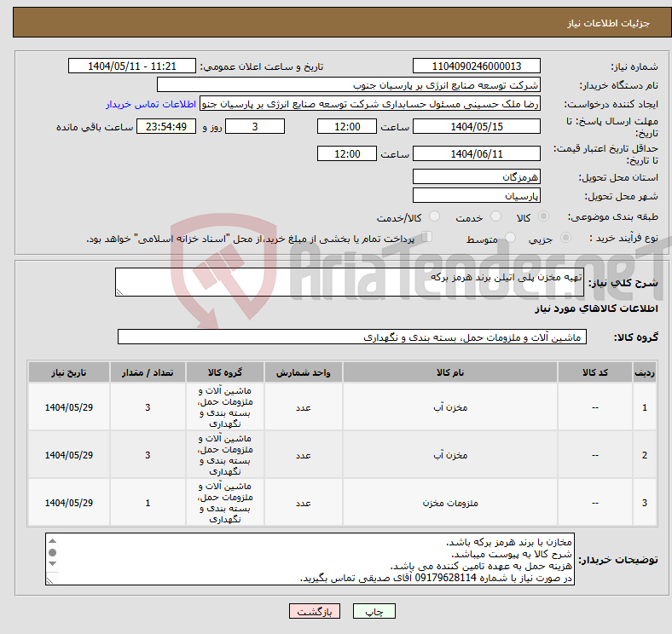Click the گروه کالا column header
This screenshot has height=634, width=672.
225,372
